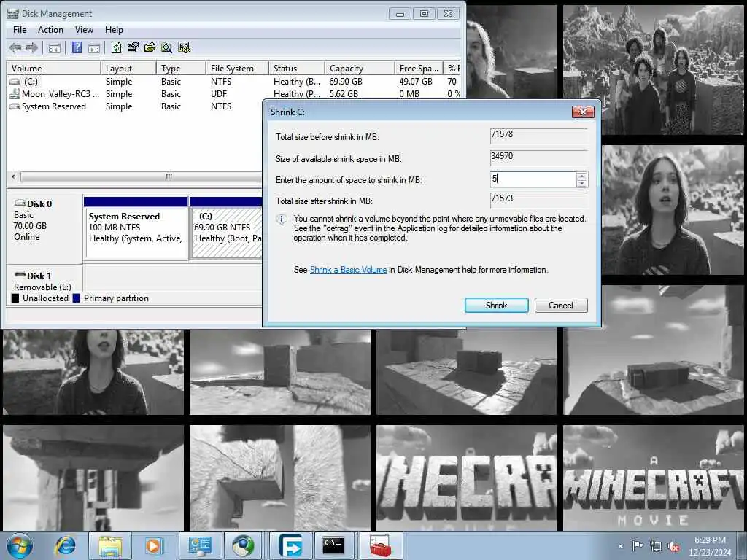Click the network icon in system tray
Screen dimensions: 747x560
click(656, 546)
